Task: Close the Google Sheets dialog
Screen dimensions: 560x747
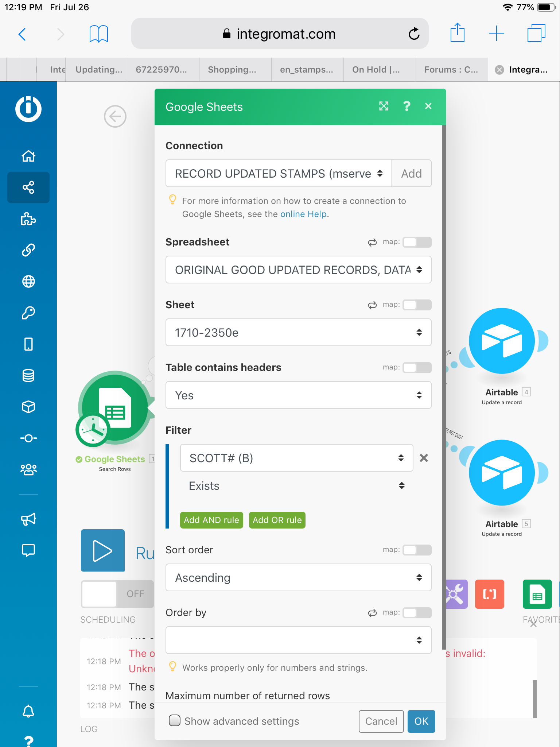Action: (428, 106)
